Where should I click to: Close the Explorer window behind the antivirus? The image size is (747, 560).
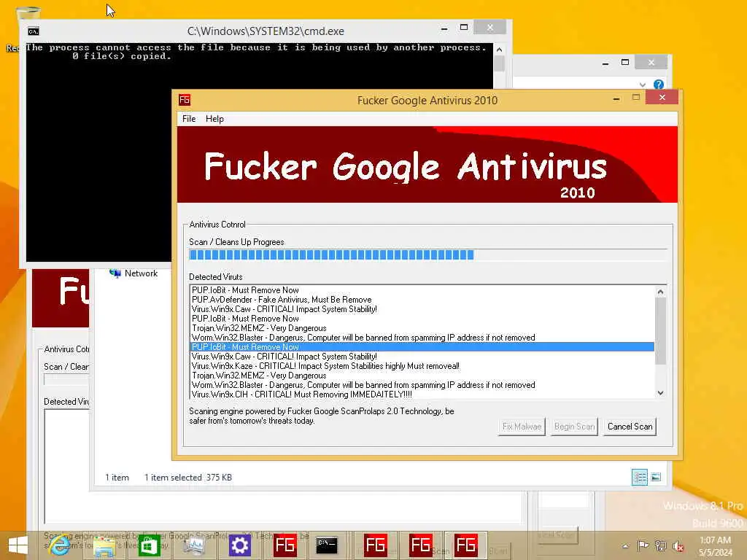[x=651, y=63]
